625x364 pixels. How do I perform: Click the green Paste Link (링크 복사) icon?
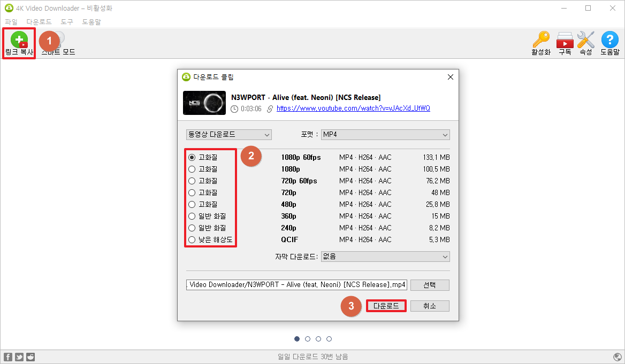pos(19,40)
